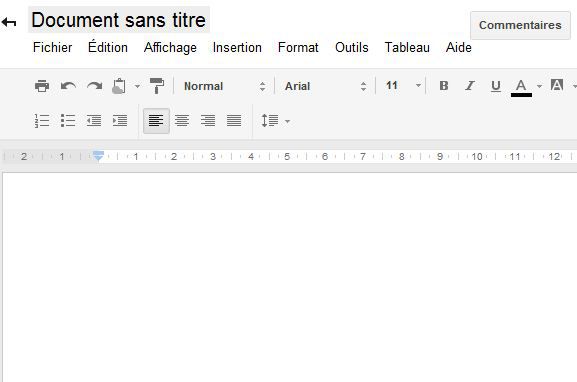Open the Fichier menu
The width and height of the screenshot is (577, 382).
point(52,47)
